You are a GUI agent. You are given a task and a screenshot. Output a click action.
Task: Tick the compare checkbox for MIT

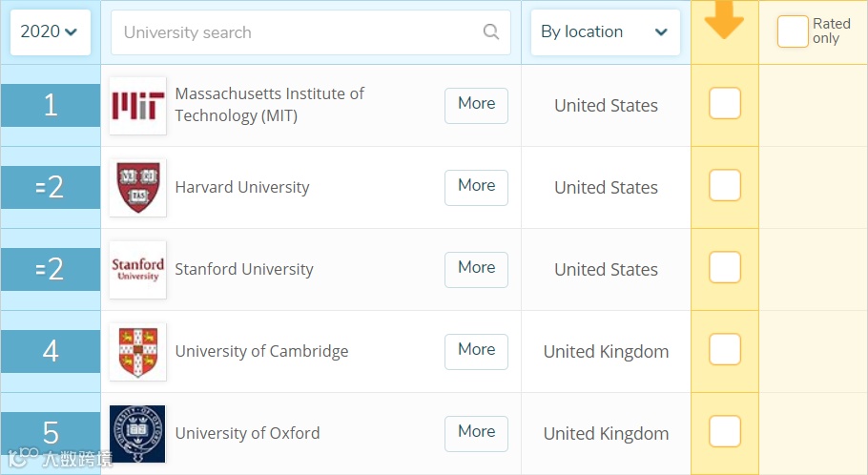(725, 103)
